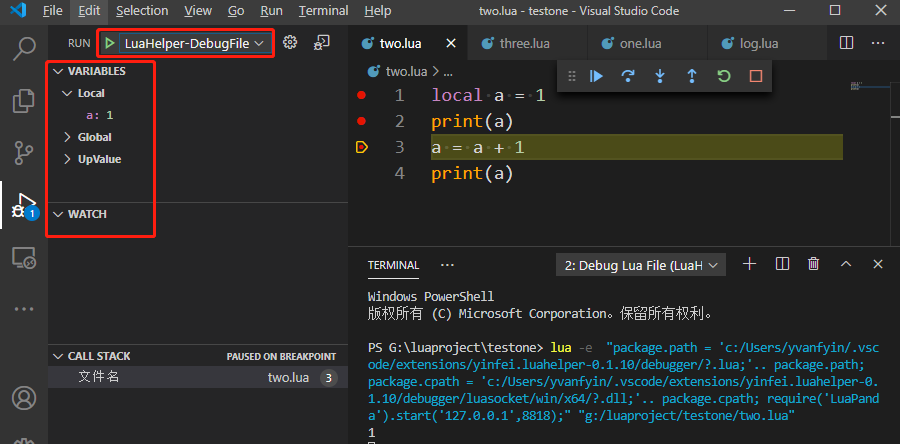Select local variable a: 1
The image size is (900, 444).
coord(100,115)
